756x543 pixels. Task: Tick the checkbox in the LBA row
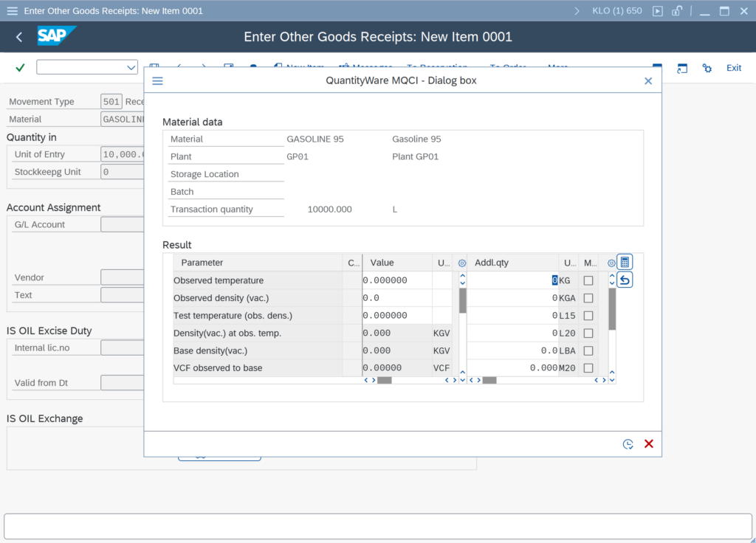tap(588, 350)
